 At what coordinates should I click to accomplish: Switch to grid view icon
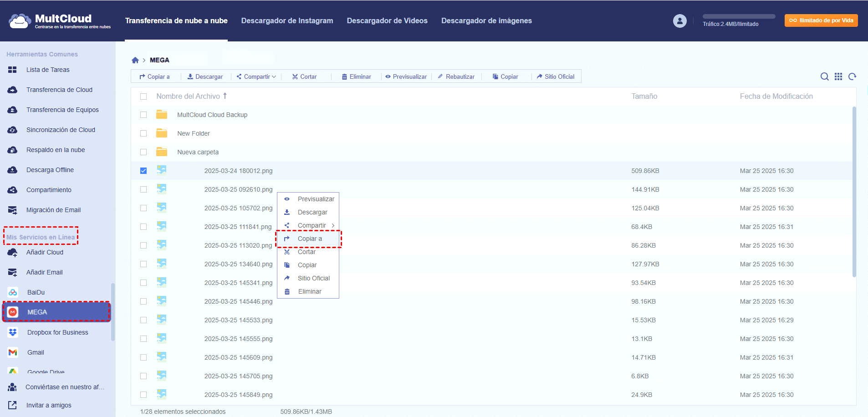point(838,76)
